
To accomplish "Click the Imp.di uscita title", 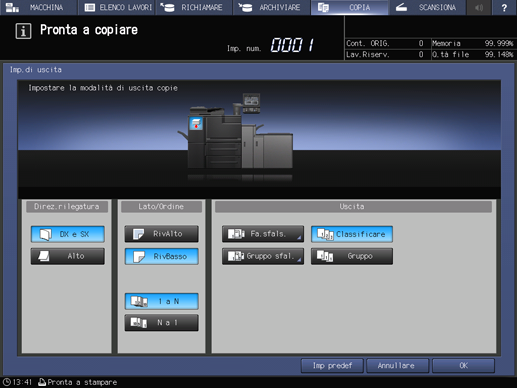I will tap(36, 70).
